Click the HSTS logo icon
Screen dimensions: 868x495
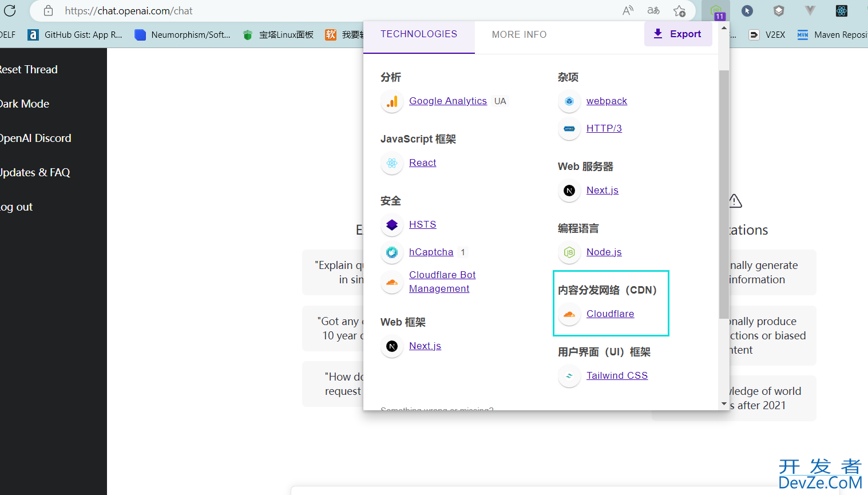click(392, 225)
